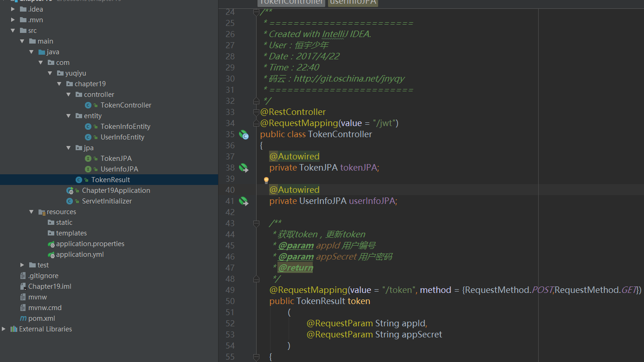Click the application.yml Spring file icon
The image size is (644, 362).
pyautogui.click(x=51, y=254)
